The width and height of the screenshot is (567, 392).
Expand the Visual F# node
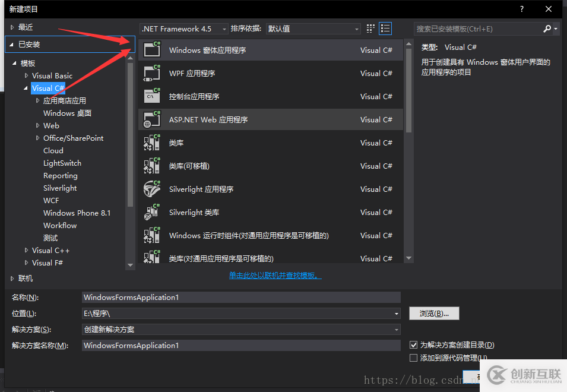[x=26, y=263]
